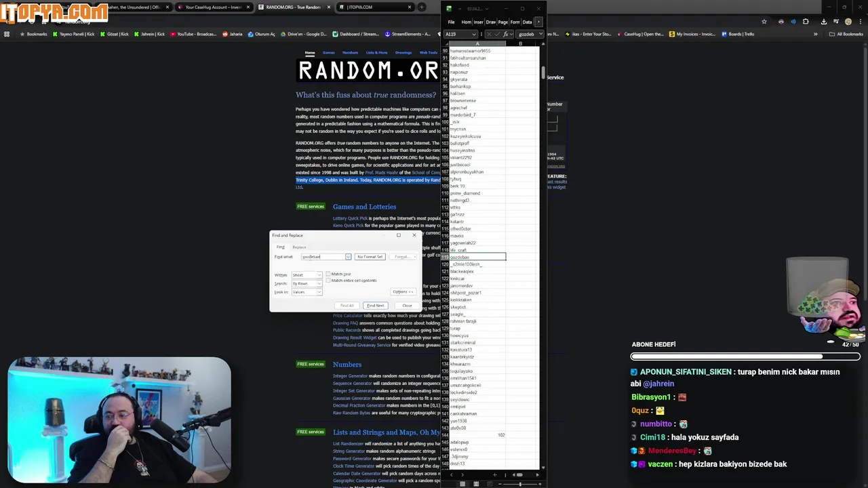Open Excel Data ribbon tab
The height and width of the screenshot is (488, 868).
(x=527, y=22)
